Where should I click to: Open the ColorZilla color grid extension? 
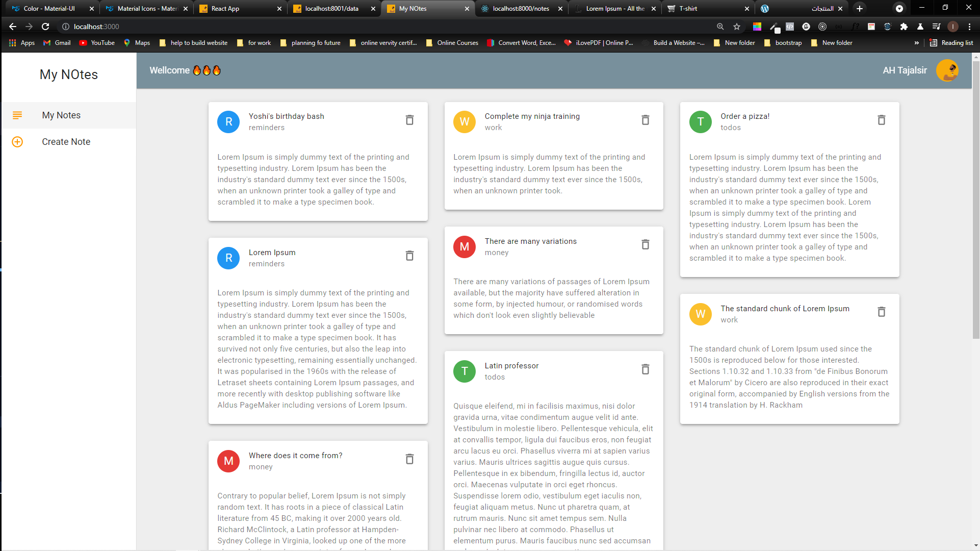[757, 27]
